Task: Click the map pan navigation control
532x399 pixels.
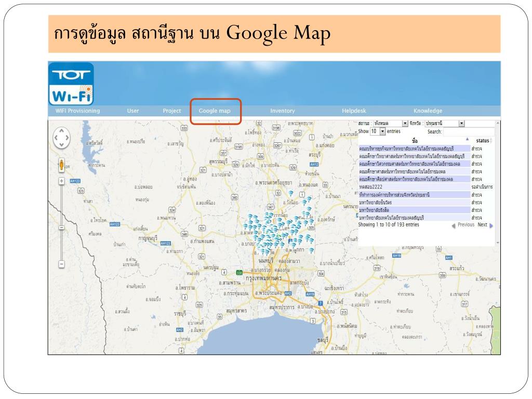Action: (61, 138)
